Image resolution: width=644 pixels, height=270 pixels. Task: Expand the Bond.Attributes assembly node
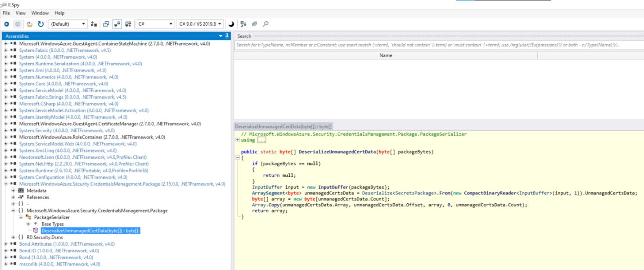point(6,244)
